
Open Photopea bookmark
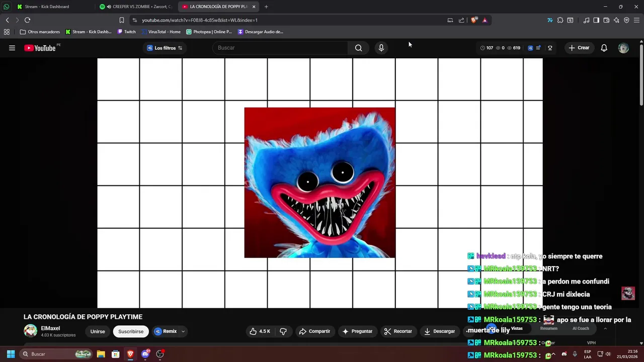(209, 32)
